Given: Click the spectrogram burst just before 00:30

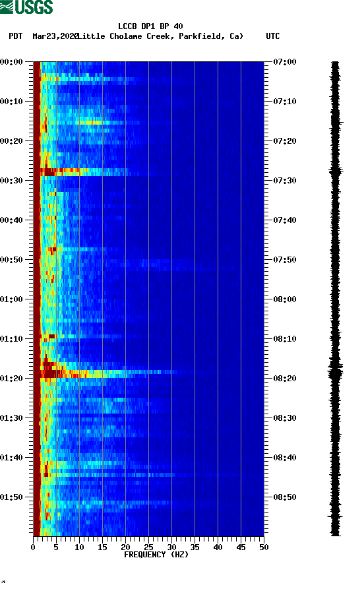Looking at the screenshot, I should click(x=84, y=172).
